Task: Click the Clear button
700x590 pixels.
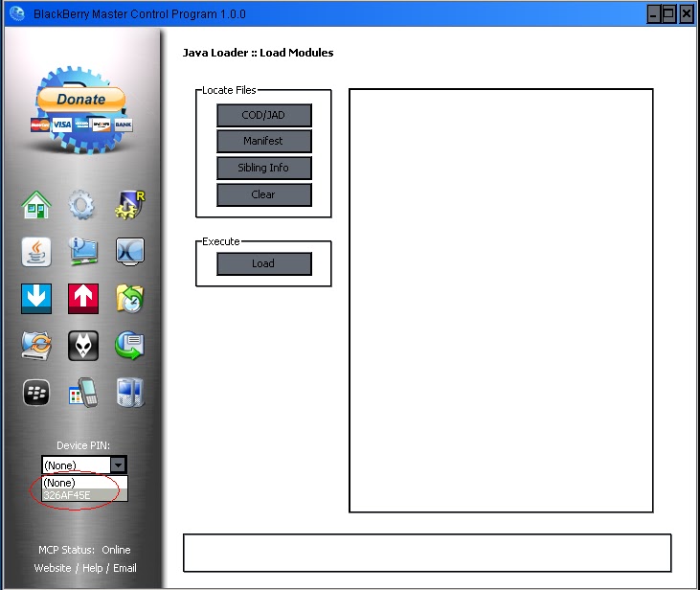Action: pos(264,194)
